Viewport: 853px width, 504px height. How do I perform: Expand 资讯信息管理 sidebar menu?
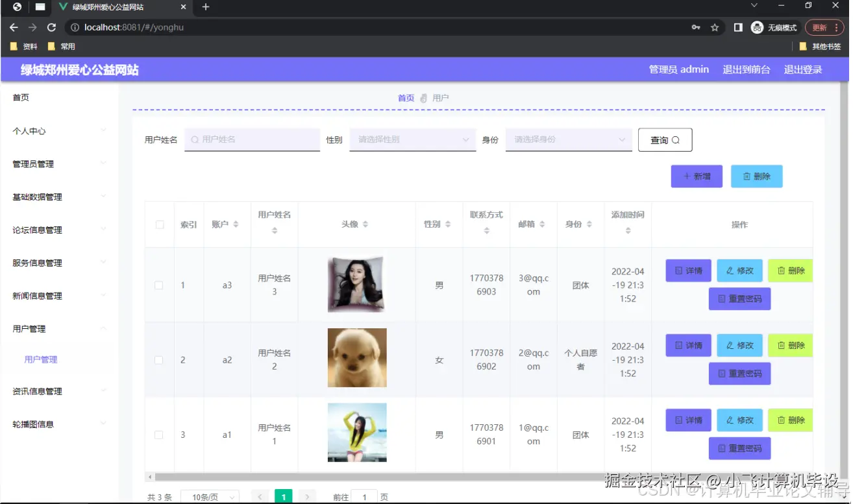tap(59, 391)
